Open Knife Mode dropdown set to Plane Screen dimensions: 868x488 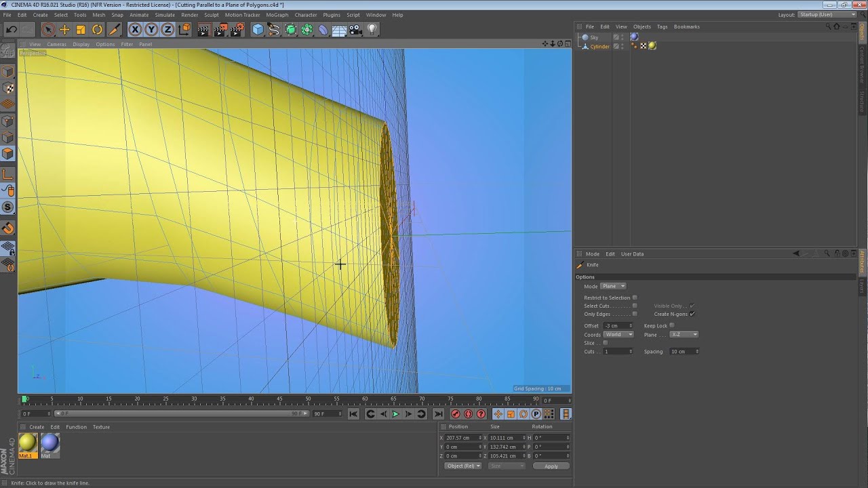[613, 286]
